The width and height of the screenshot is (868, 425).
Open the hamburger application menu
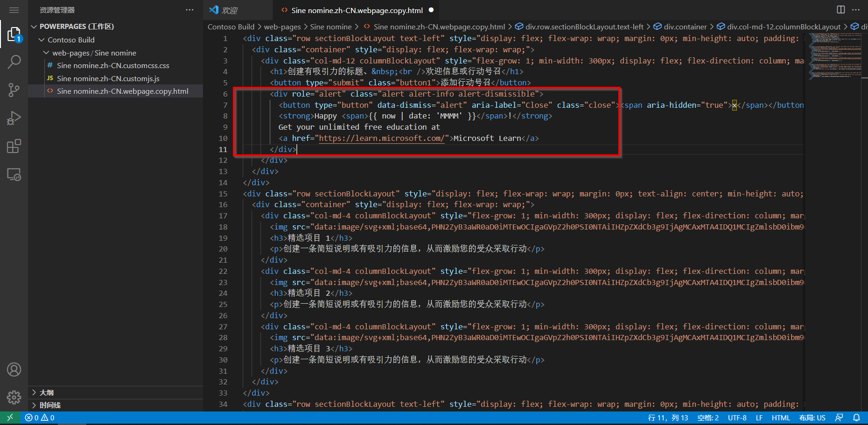pos(14,10)
